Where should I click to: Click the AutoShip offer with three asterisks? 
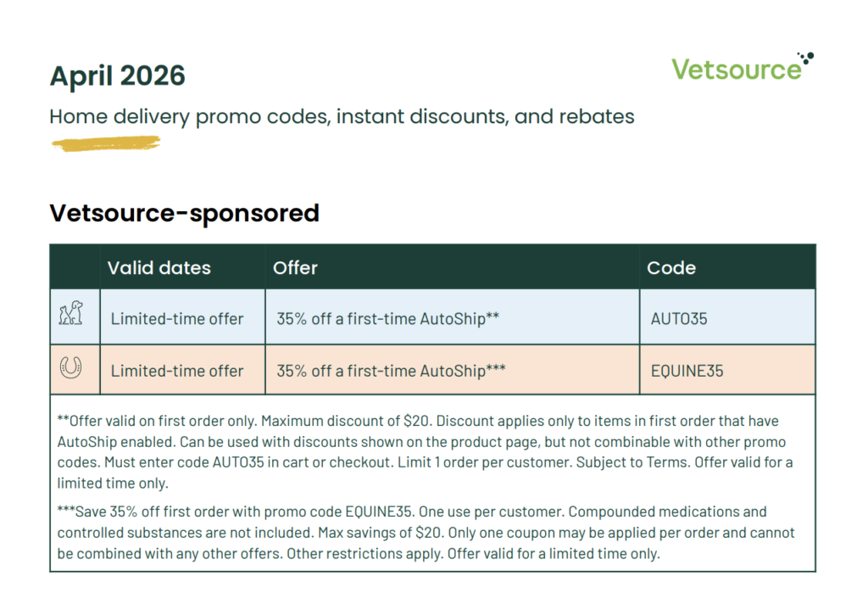(x=391, y=371)
